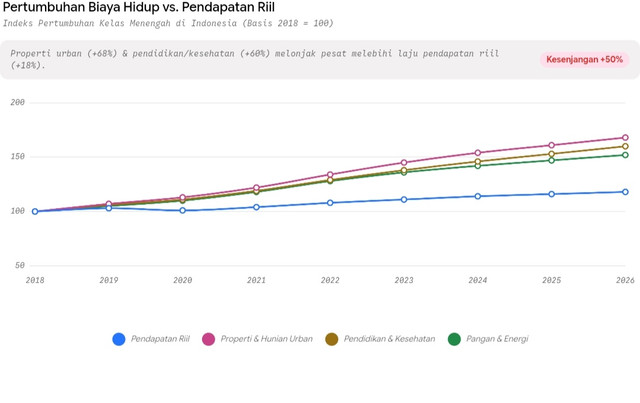Select the 2023 Pendapatan Riil data point

(x=404, y=200)
